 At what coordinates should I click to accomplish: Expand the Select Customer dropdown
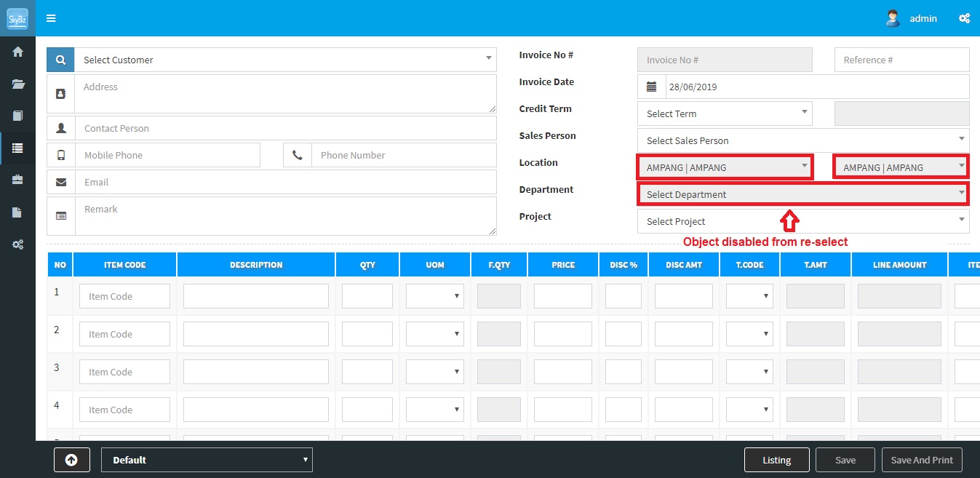(285, 60)
